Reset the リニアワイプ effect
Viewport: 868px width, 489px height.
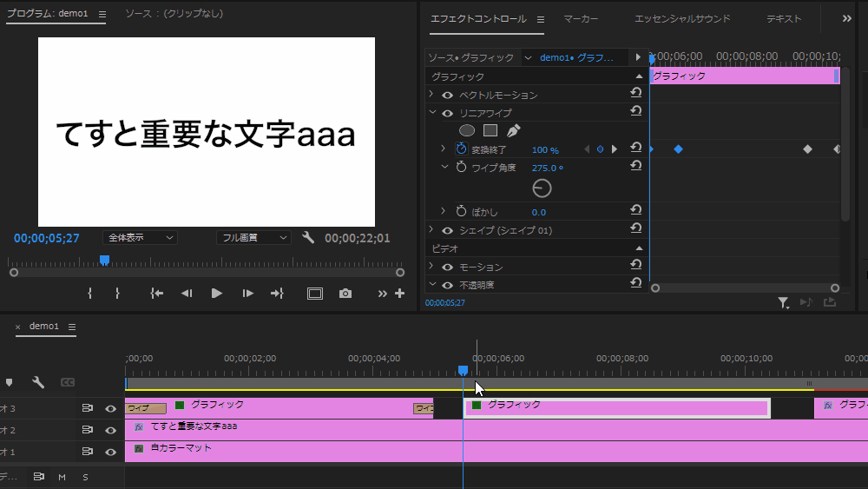pos(635,111)
